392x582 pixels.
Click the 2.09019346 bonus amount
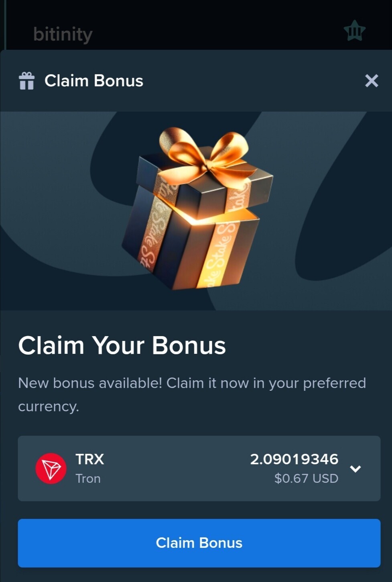point(294,459)
